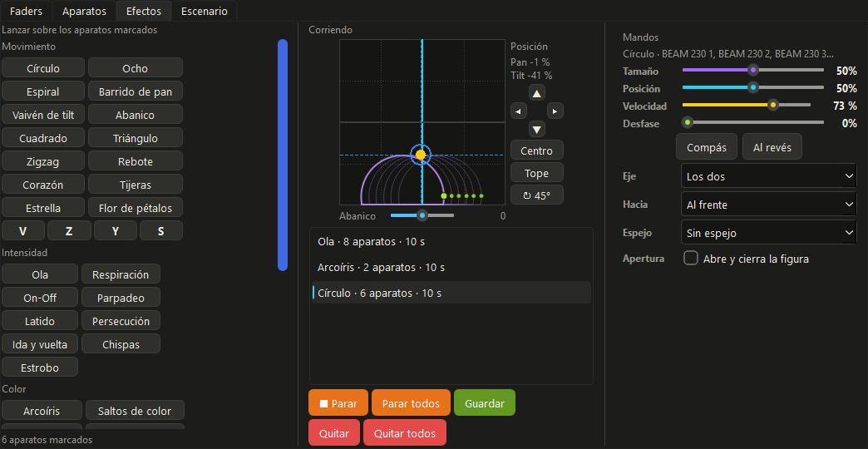Remove selected effect with Quitar

334,433
